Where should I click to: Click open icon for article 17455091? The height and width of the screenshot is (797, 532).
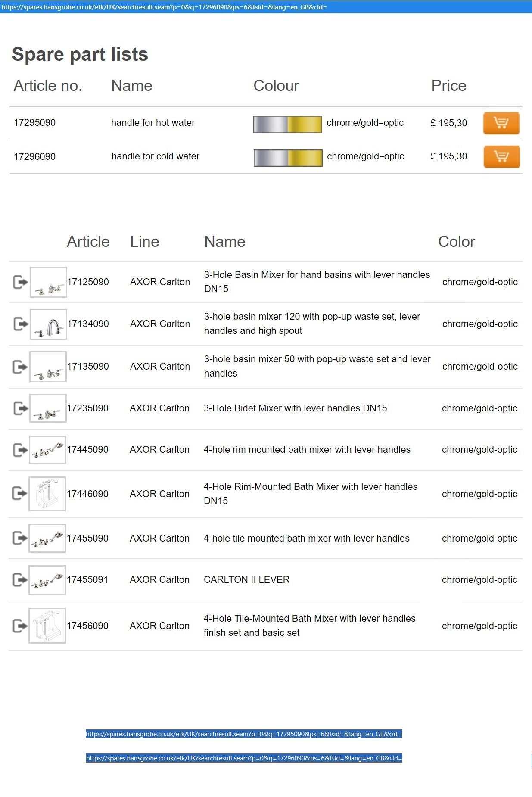pos(20,580)
